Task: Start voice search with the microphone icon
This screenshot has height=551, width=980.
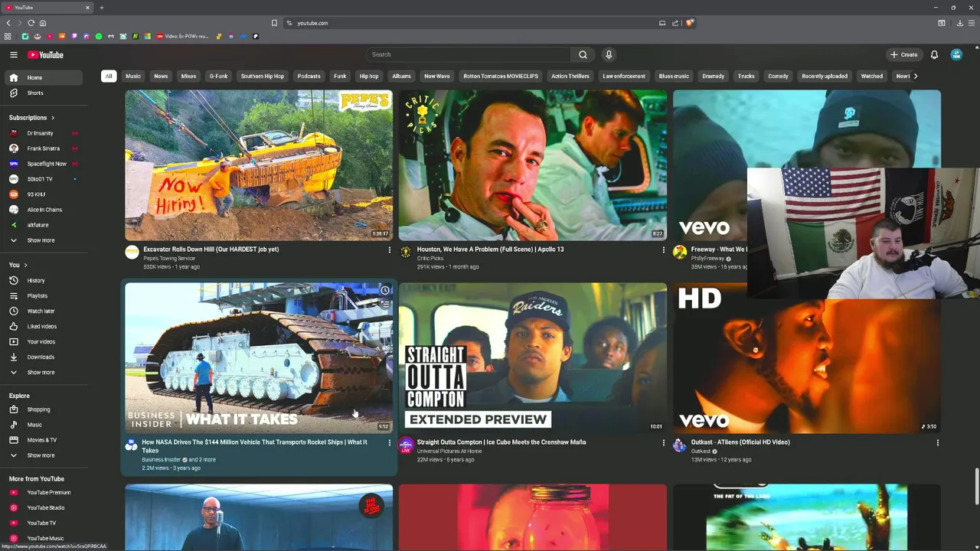Action: (609, 54)
